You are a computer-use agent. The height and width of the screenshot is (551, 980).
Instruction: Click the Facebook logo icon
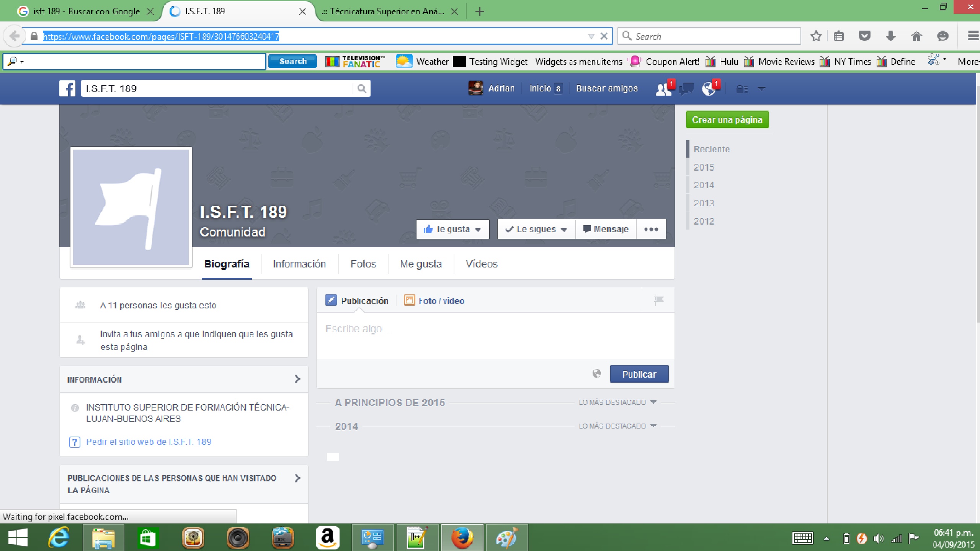(67, 88)
